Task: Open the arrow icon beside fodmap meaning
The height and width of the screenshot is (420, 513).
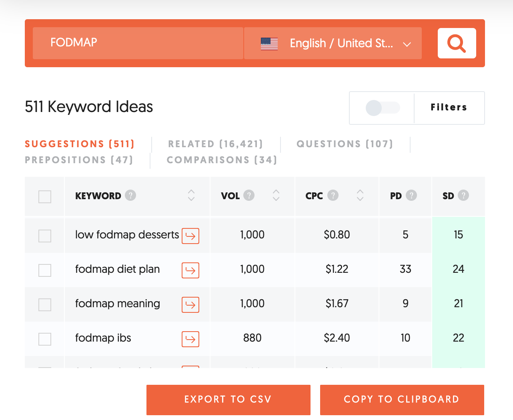Action: coord(190,304)
